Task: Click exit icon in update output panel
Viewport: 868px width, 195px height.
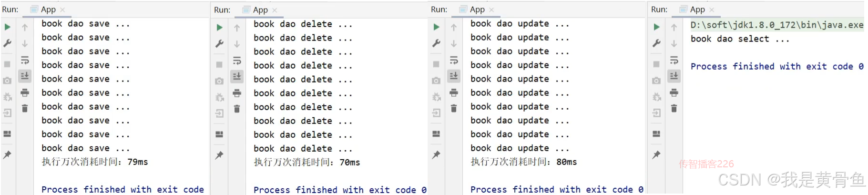Action: pos(436,113)
